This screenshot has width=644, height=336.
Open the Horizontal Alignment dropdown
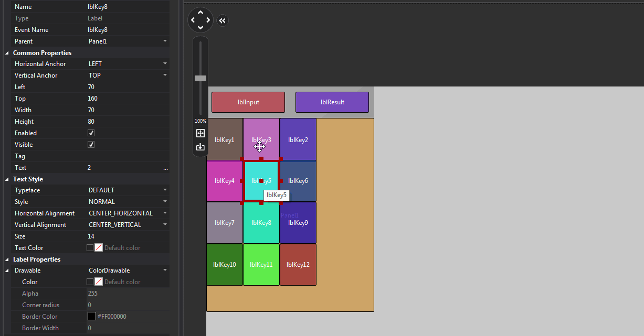[165, 213]
